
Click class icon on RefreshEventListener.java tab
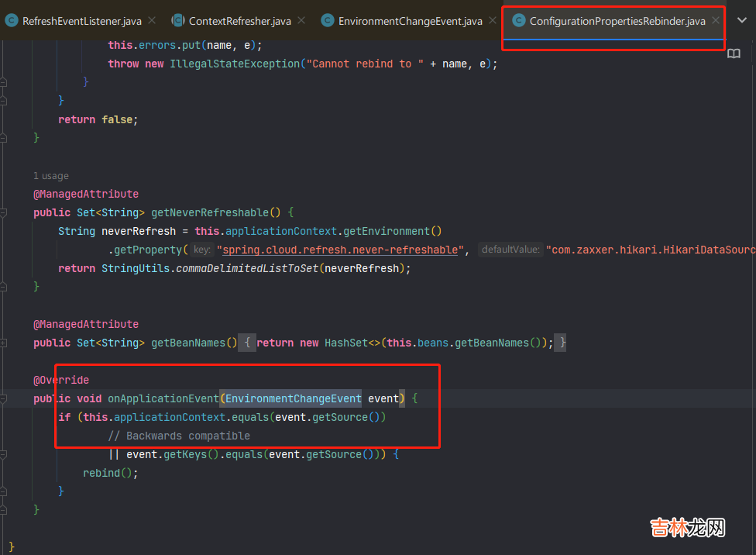[12, 21]
